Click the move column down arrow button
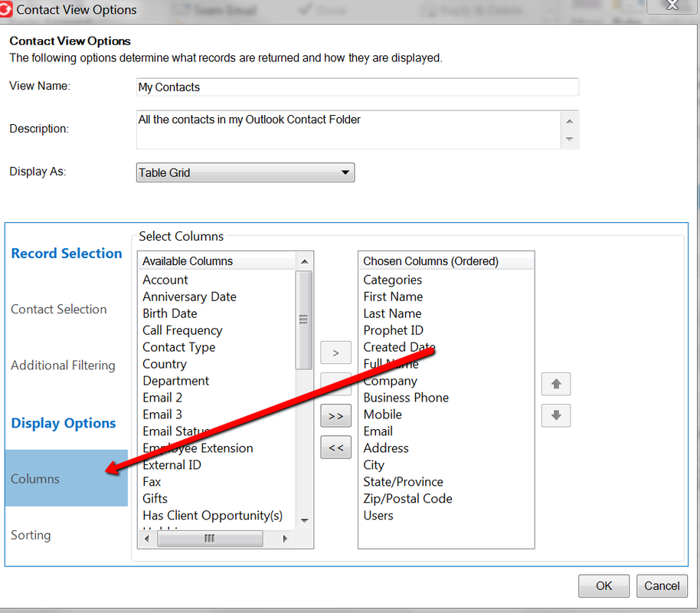The width and height of the screenshot is (700, 613). tap(556, 415)
